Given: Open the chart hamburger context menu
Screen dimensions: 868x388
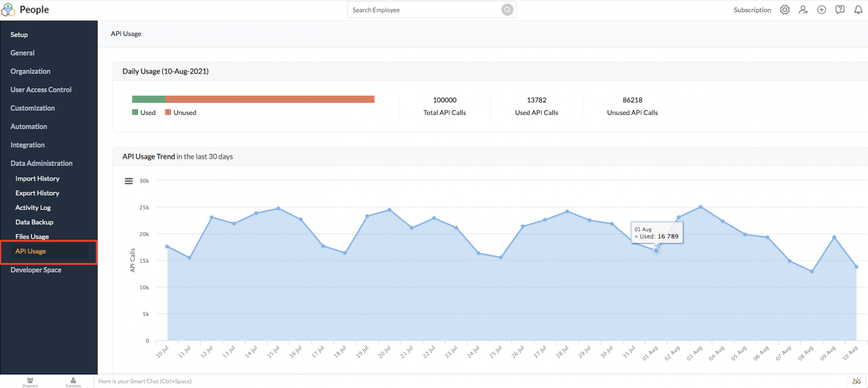Looking at the screenshot, I should point(128,181).
